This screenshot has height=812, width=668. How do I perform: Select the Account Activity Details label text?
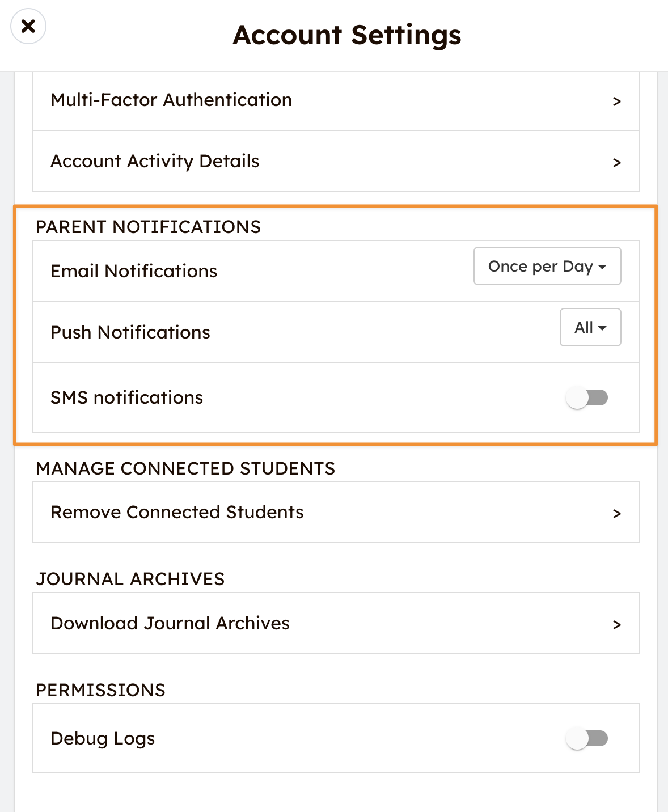click(x=155, y=161)
